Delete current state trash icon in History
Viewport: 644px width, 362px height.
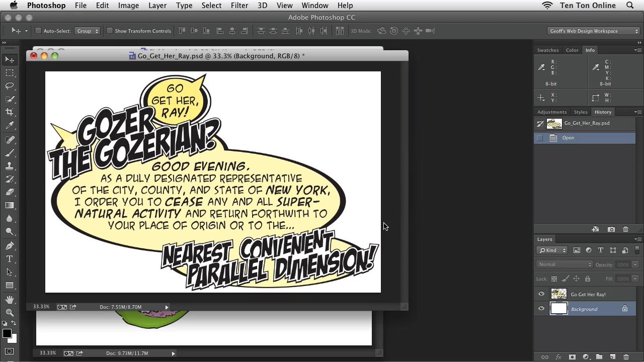(626, 229)
